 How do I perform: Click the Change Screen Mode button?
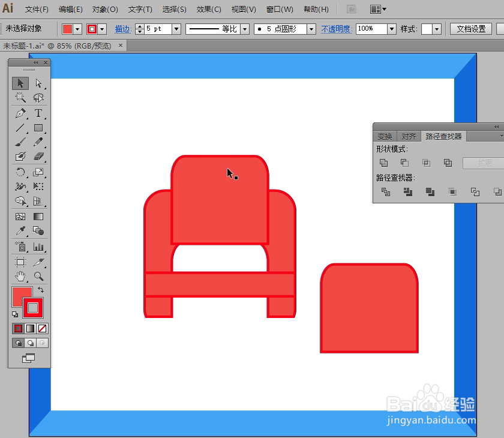(x=28, y=358)
